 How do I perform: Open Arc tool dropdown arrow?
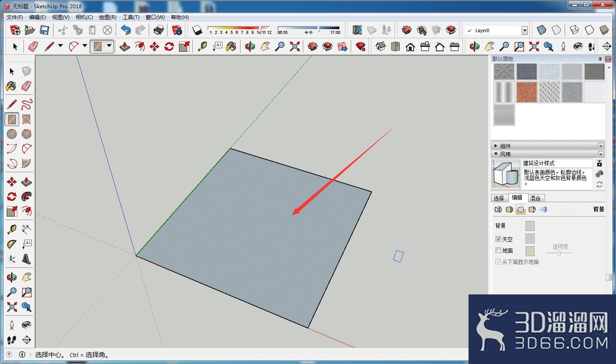pyautogui.click(x=85, y=46)
